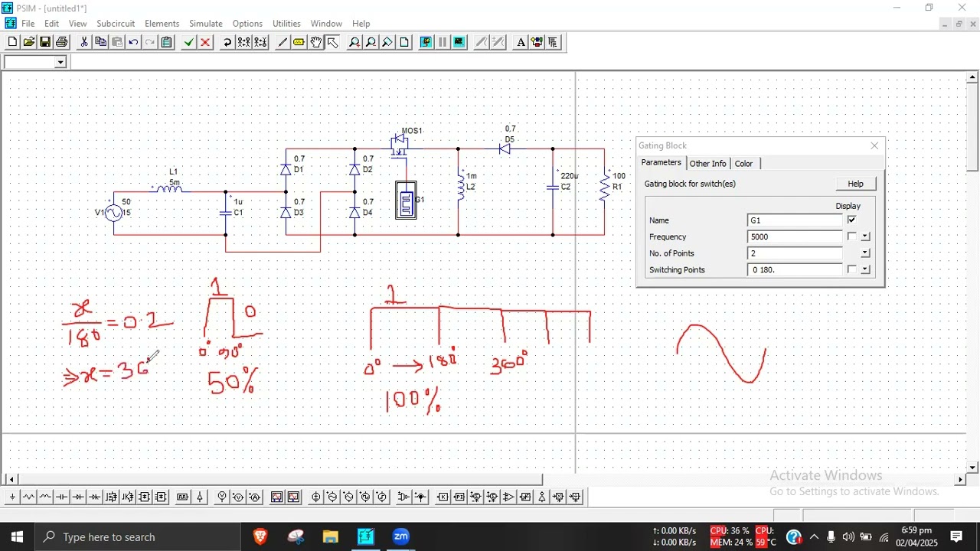Place a voltage probe from the element bar
This screenshot has height=551, width=980.
coord(222,497)
